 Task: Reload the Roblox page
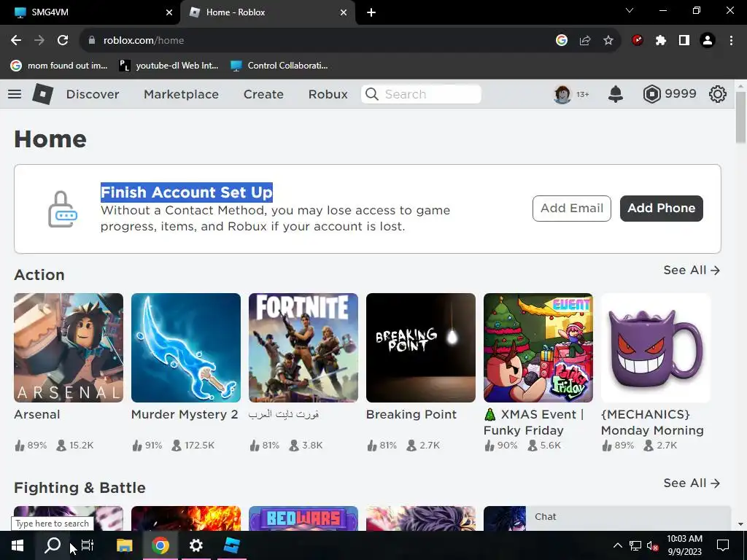pos(63,41)
